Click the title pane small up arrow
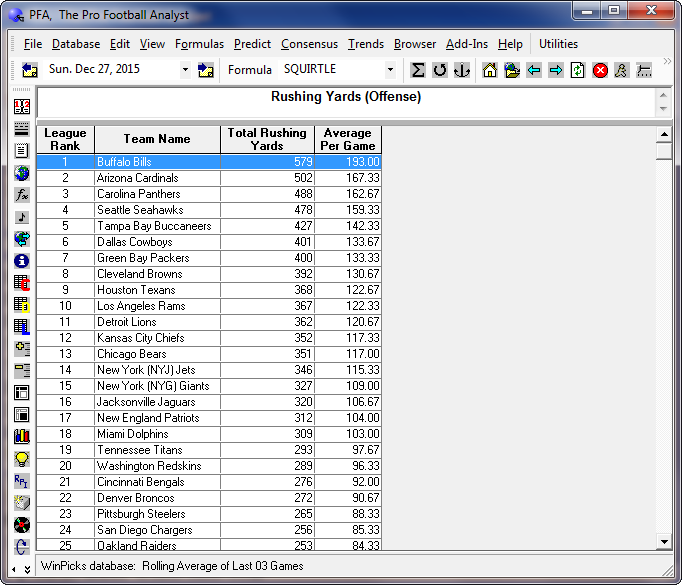The image size is (682, 585). coord(663,95)
